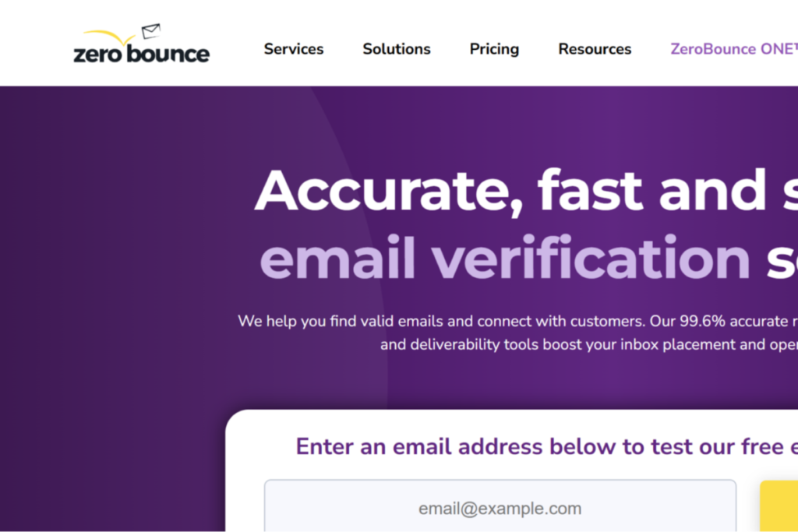The height and width of the screenshot is (532, 798).
Task: Click the white email test card's top-left corner
Action: 235,419
